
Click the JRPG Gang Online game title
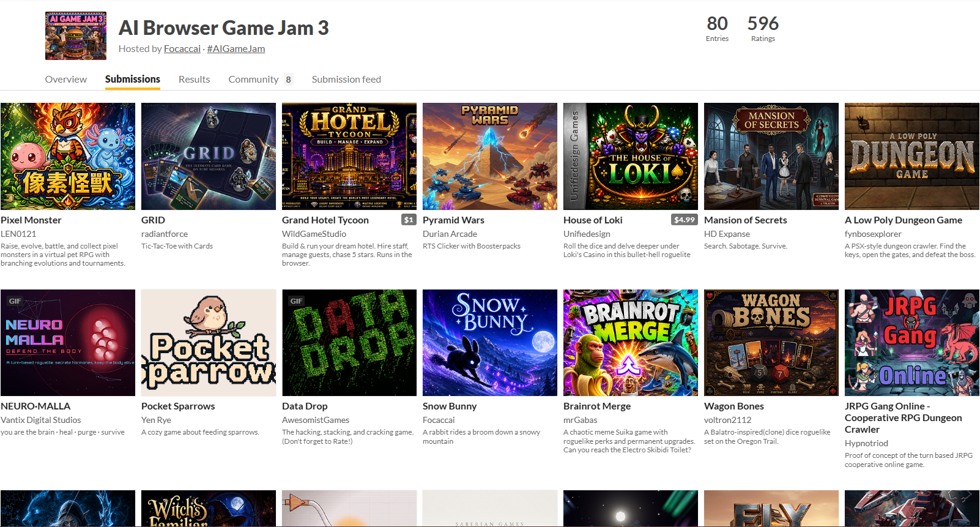click(x=904, y=418)
